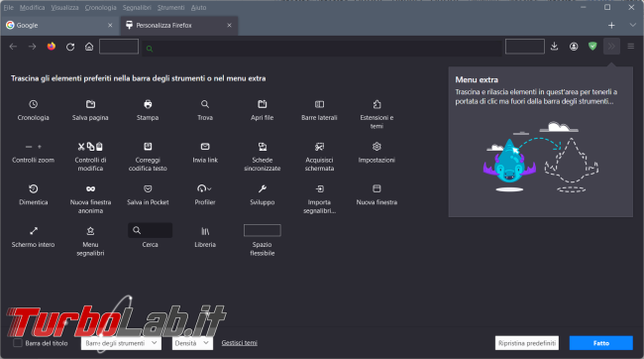Screen dimensions: 644x359
Task: Click the overflow menu chevron button
Action: (x=611, y=47)
